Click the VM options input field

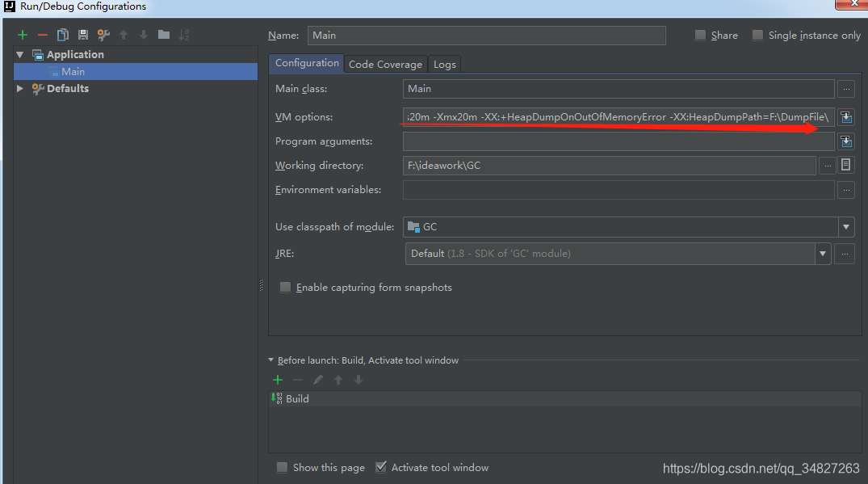(x=619, y=117)
